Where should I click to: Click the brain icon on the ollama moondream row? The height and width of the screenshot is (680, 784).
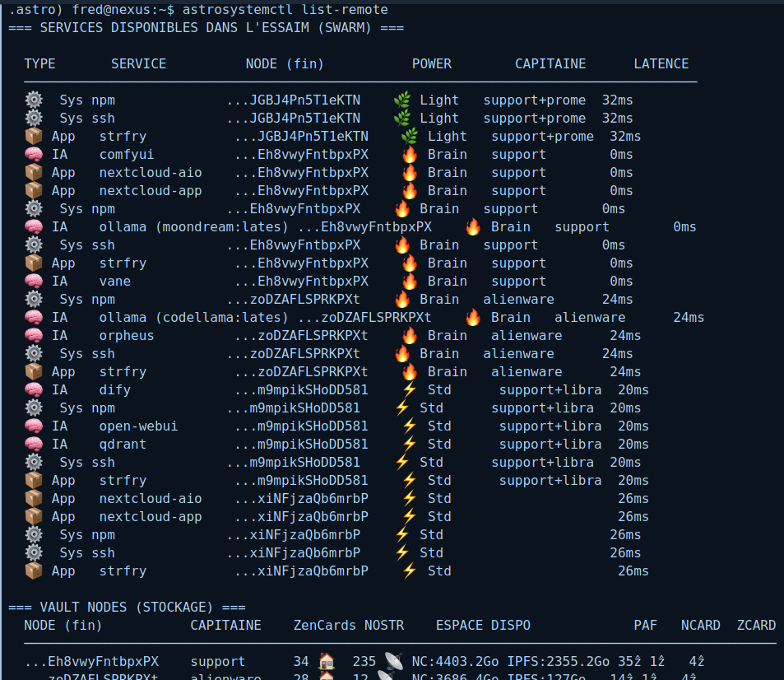[33, 226]
